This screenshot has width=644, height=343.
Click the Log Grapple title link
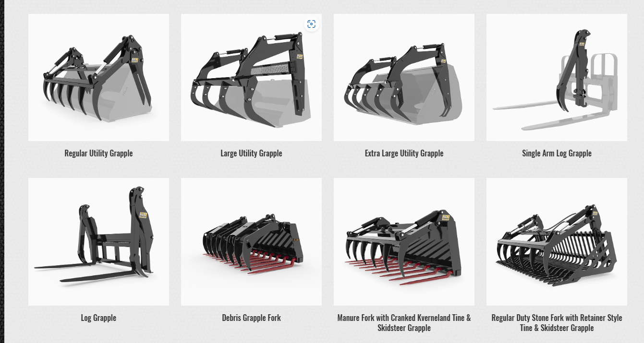98,318
